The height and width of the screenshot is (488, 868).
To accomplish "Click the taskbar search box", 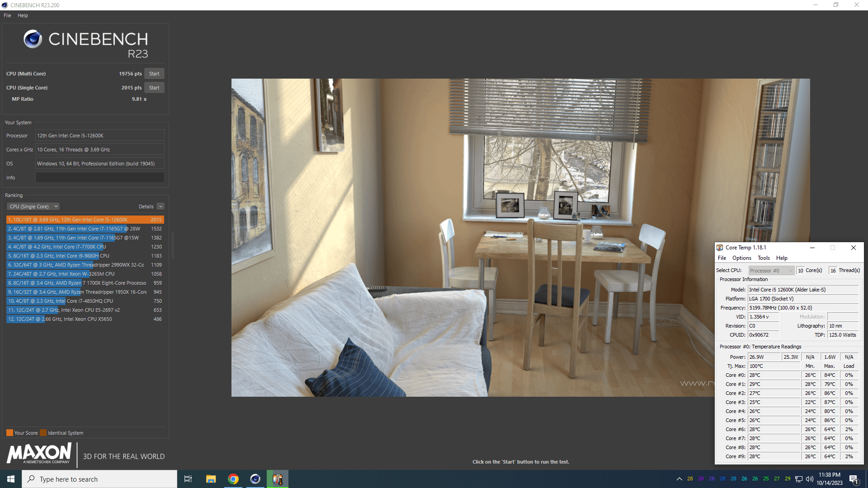I will (x=99, y=479).
